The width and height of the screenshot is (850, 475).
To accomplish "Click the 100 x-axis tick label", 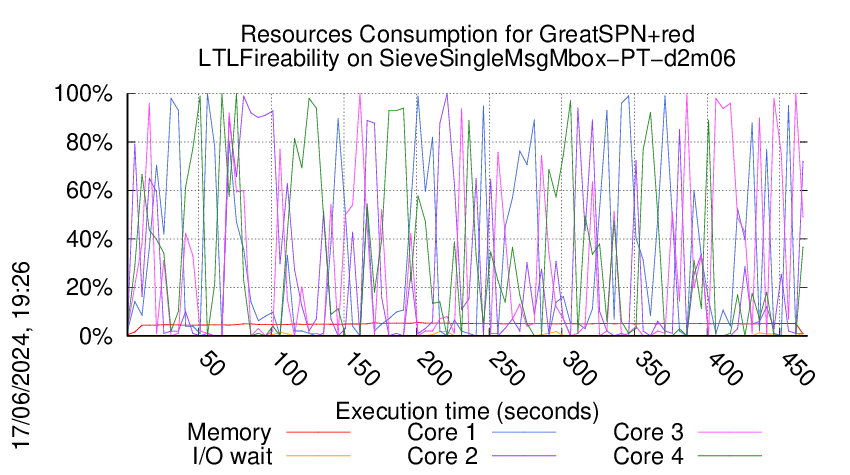I will [289, 369].
